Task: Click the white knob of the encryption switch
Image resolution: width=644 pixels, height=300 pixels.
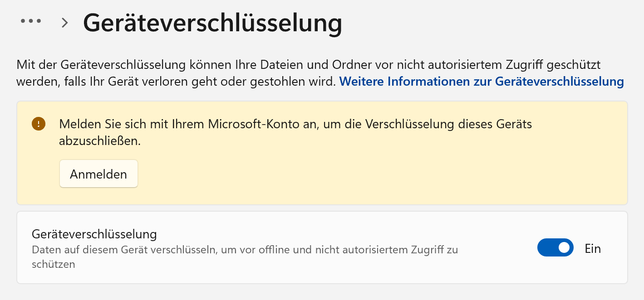Action: coord(564,248)
